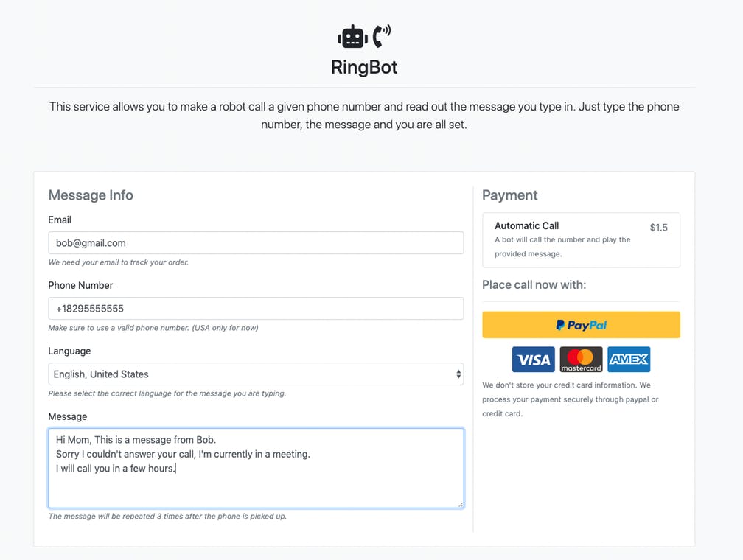Choose the Mastercard payment icon
Screen dimensions: 743x560
point(581,360)
